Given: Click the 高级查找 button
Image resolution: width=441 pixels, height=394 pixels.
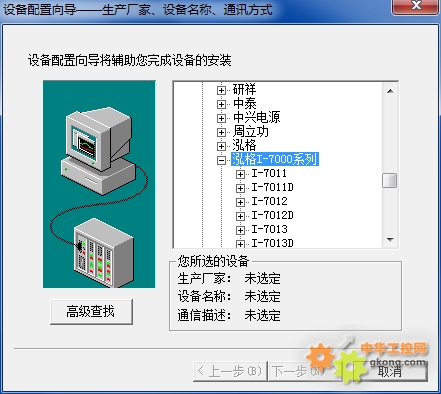Looking at the screenshot, I should [91, 312].
